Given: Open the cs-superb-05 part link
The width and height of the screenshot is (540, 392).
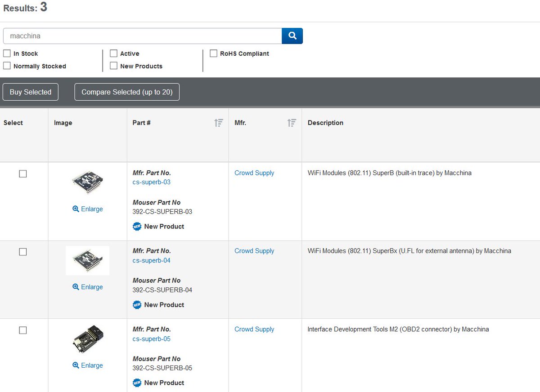Looking at the screenshot, I should point(152,339).
